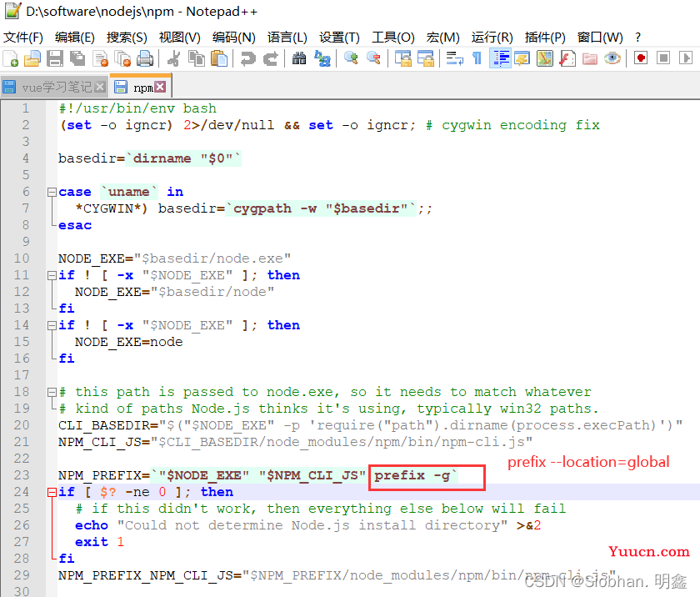Copy selection using the Copy icon
The height and width of the screenshot is (597, 700).
[197, 58]
